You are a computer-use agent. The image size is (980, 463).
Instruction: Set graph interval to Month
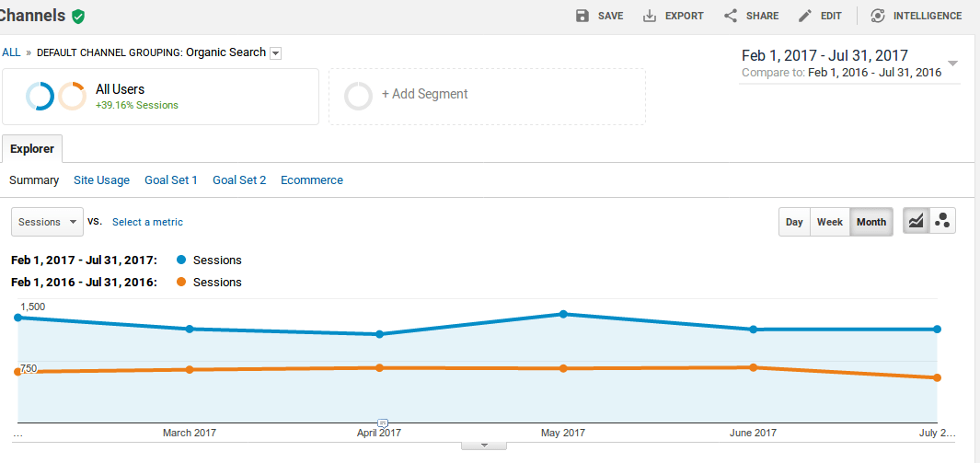pyautogui.click(x=870, y=222)
